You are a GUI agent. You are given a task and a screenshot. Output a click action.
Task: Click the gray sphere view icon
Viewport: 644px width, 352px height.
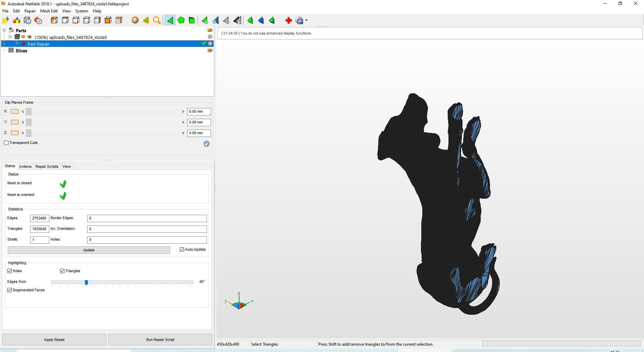pos(135,20)
